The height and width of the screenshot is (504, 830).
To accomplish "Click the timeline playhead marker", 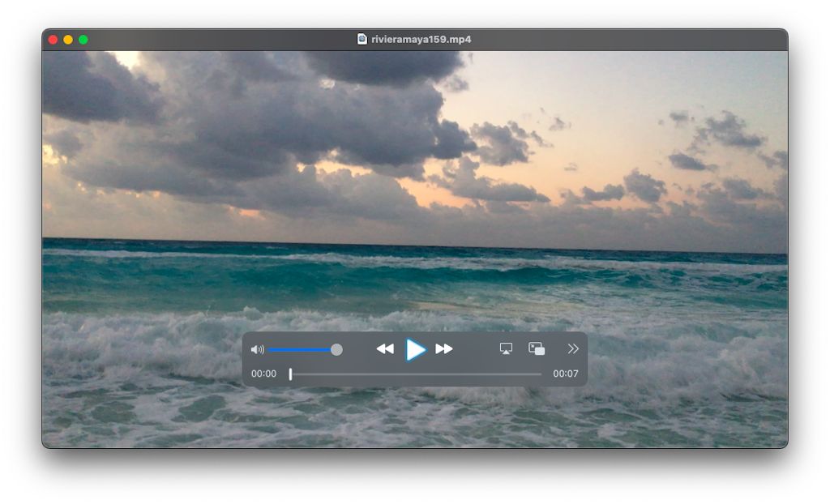I will pyautogui.click(x=290, y=374).
